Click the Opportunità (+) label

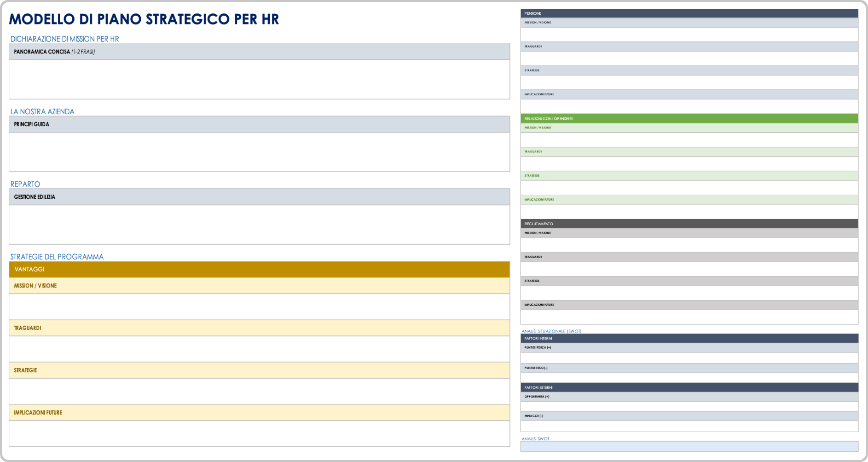click(537, 397)
